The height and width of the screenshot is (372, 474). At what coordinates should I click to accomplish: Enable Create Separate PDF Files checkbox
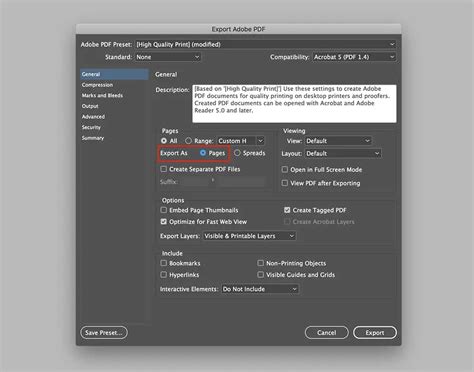(164, 169)
